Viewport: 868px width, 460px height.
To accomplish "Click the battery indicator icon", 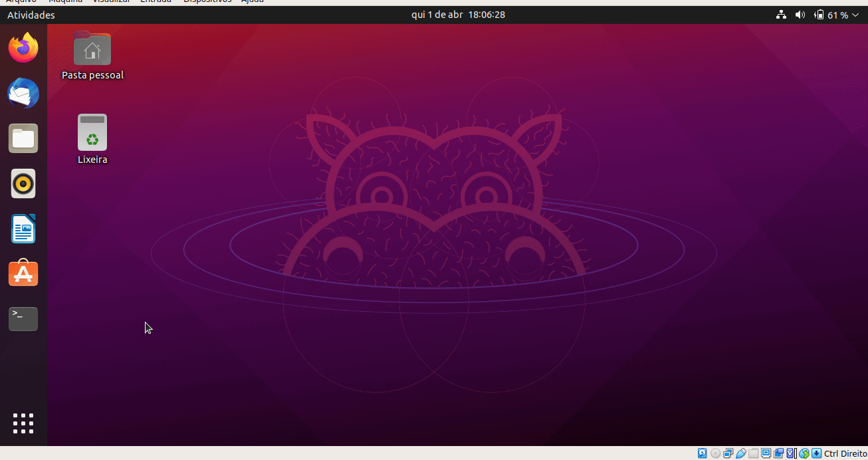I will tap(819, 15).
